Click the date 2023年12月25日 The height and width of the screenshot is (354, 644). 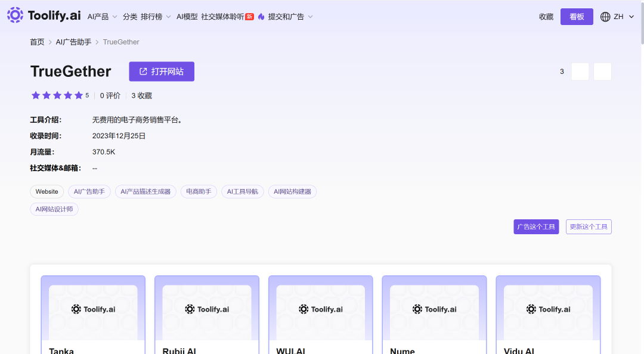(x=119, y=136)
